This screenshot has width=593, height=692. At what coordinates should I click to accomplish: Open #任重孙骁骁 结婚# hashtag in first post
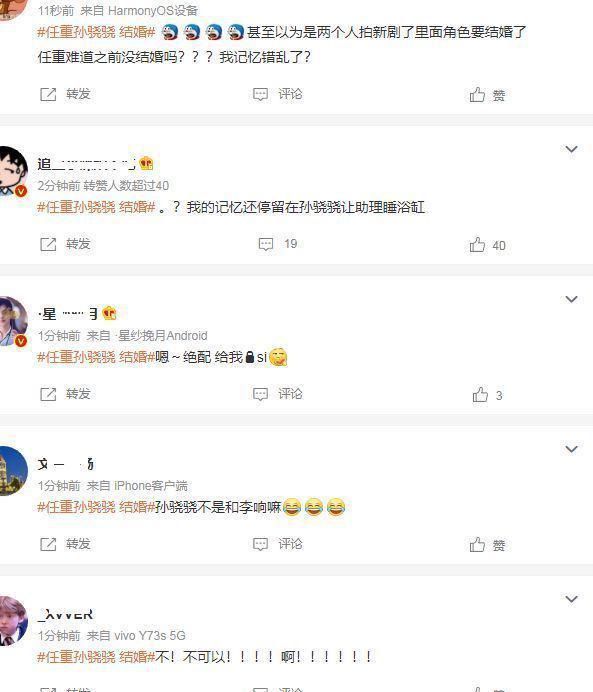tap(96, 32)
